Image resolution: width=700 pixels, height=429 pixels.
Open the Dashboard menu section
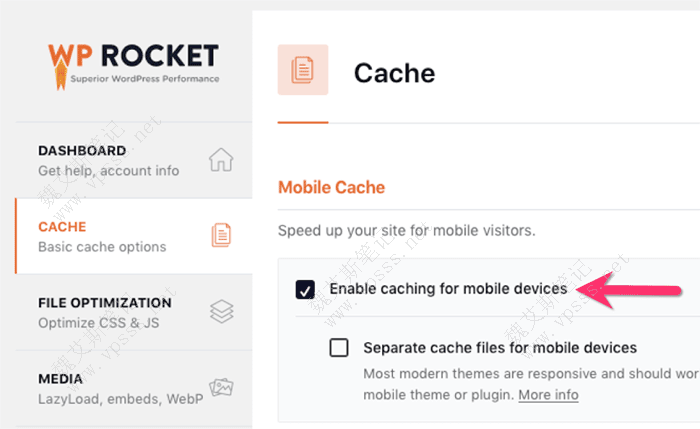[x=82, y=151]
